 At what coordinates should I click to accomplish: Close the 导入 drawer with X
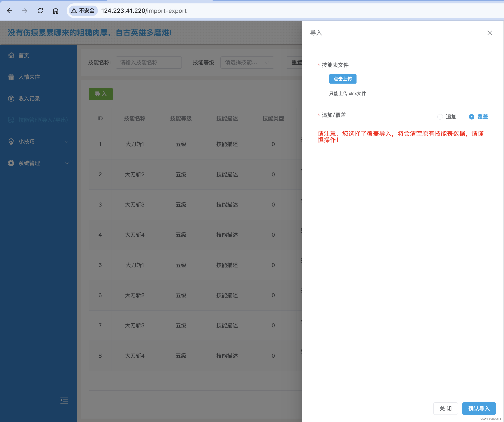coord(490,33)
